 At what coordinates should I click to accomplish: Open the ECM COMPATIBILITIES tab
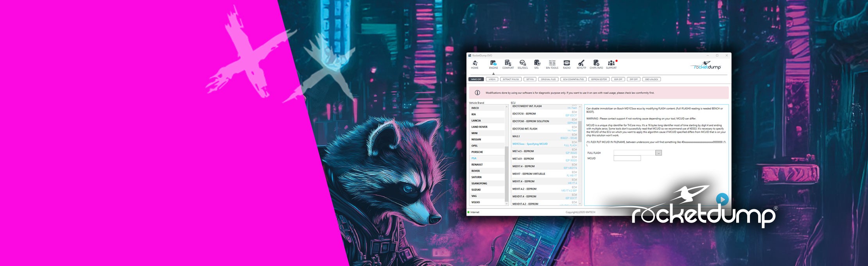[573, 79]
